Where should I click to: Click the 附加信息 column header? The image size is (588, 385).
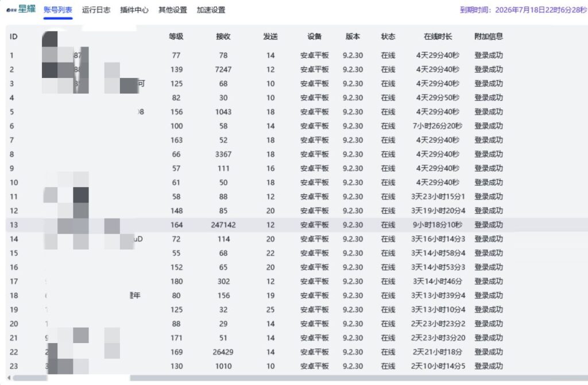489,36
